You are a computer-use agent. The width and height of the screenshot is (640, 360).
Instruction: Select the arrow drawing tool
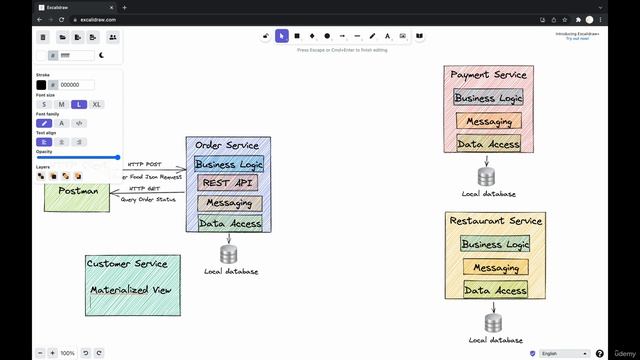(x=342, y=36)
